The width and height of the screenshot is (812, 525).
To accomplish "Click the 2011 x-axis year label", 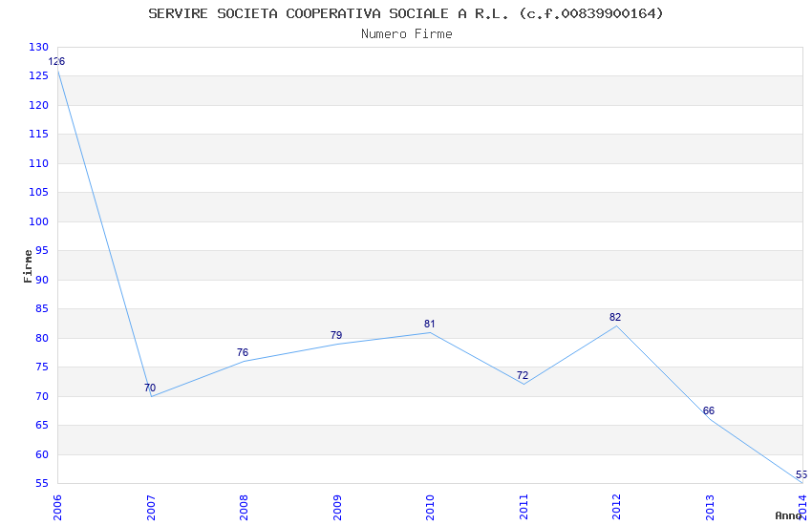I will [x=524, y=507].
